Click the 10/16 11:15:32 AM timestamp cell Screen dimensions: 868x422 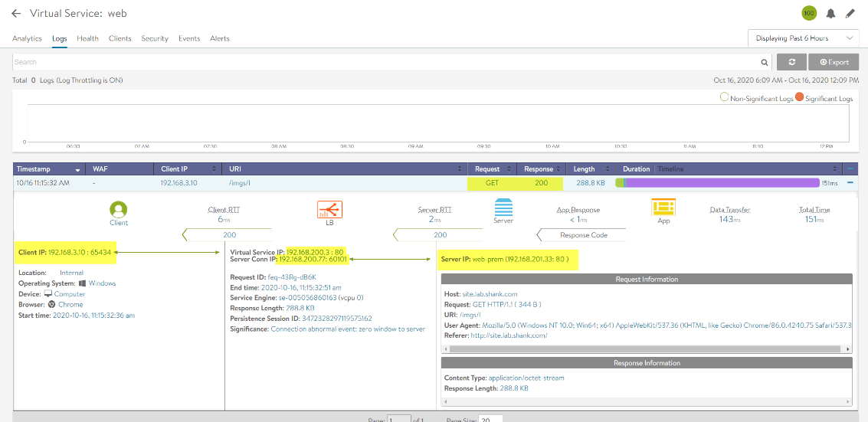click(43, 183)
